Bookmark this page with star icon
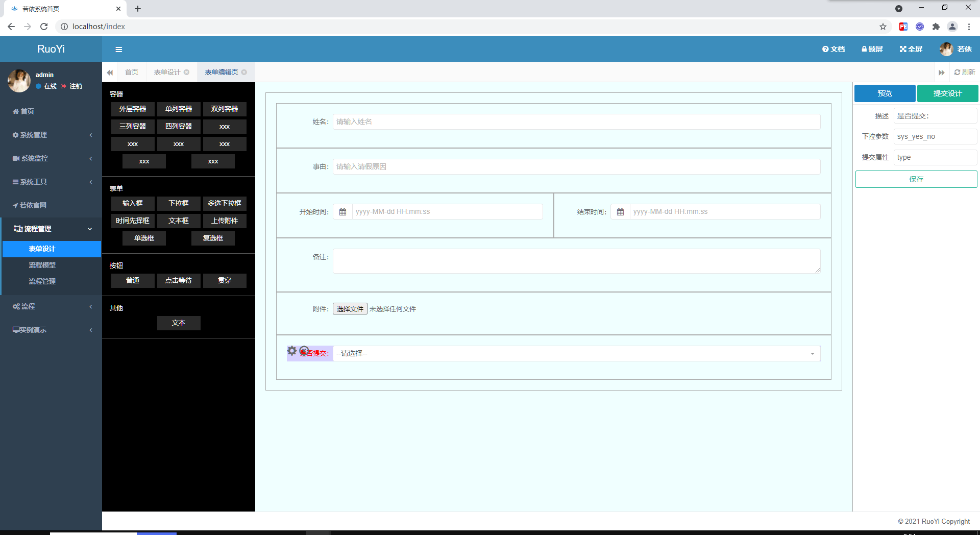 (x=883, y=27)
